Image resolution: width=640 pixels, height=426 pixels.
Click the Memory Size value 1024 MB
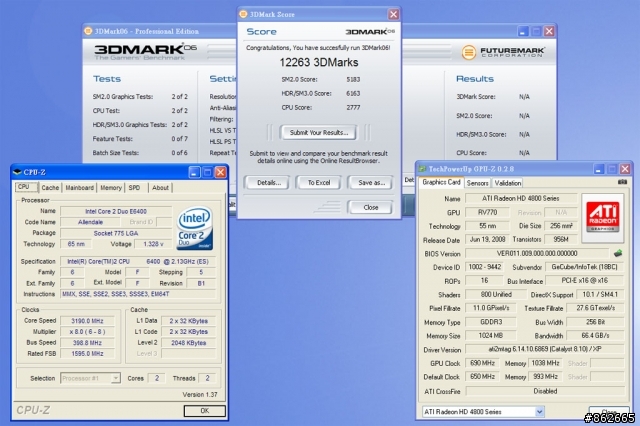tap(490, 335)
